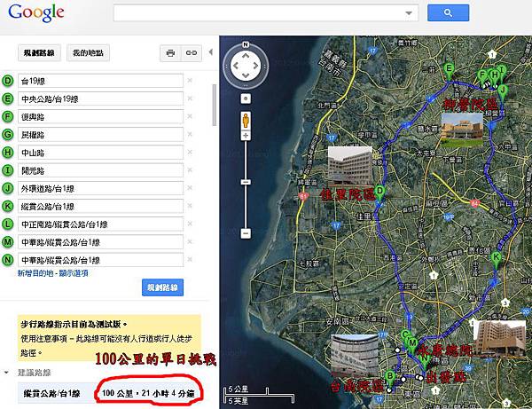Pan the map north
532x409 pixels.
coord(246,55)
